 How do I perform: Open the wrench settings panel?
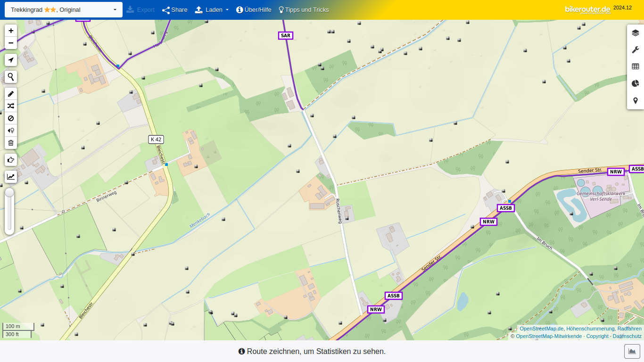coord(635,50)
